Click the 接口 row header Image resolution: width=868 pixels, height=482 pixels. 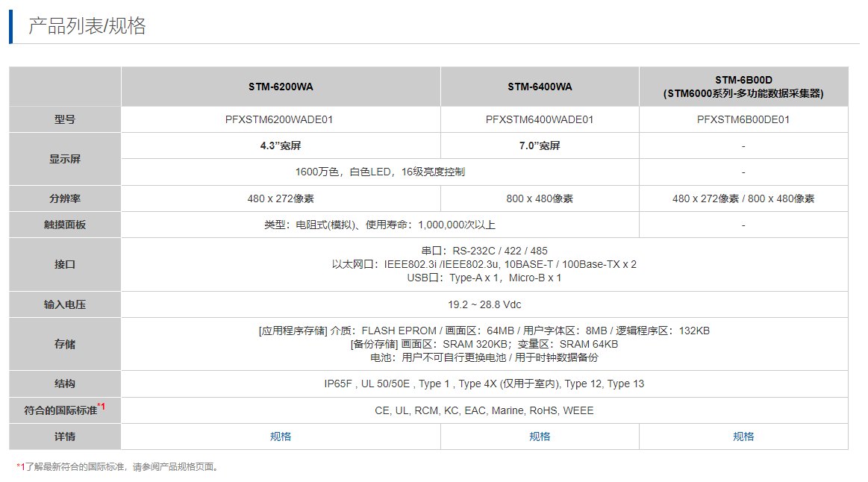coord(65,265)
